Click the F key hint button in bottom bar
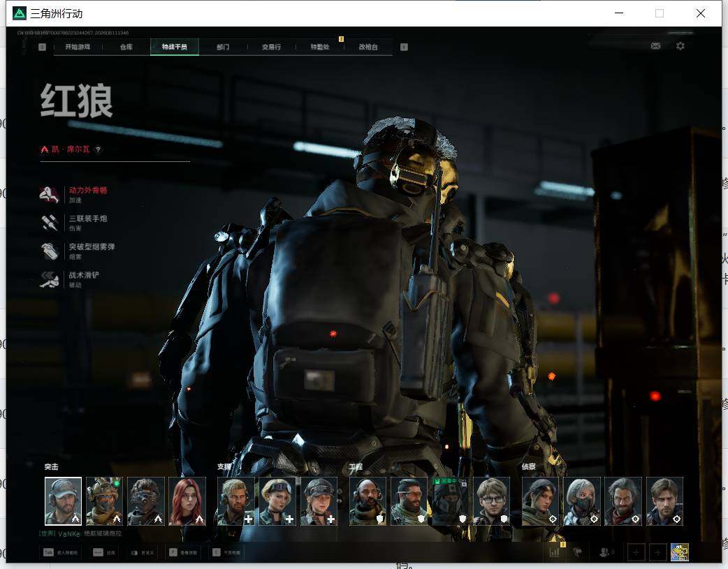Viewport: 728px width, 569px height. 182,552
